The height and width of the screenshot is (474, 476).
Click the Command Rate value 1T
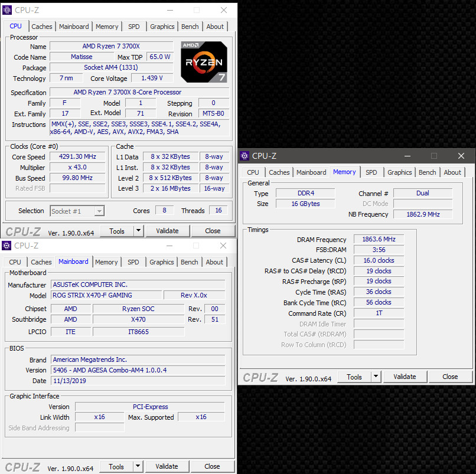(x=379, y=313)
